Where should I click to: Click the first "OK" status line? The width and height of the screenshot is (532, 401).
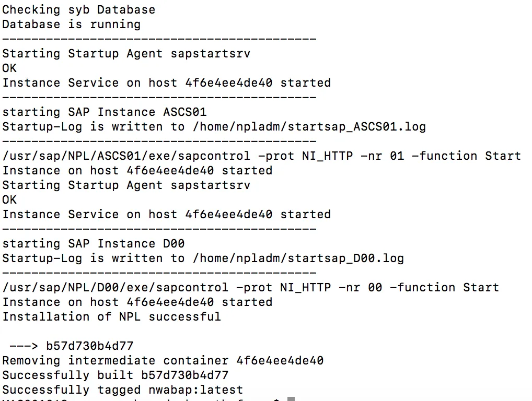(9, 68)
